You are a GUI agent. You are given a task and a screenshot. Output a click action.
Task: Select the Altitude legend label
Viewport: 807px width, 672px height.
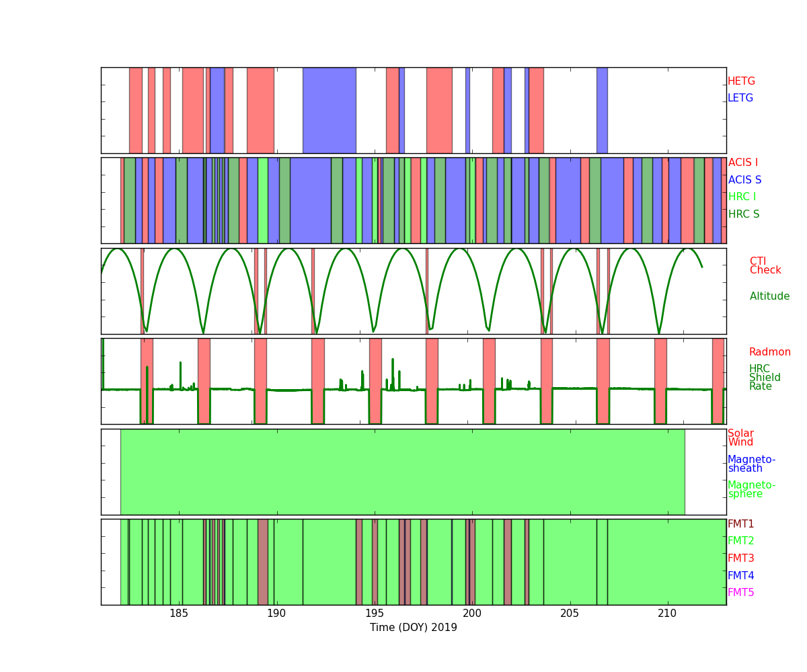(769, 296)
